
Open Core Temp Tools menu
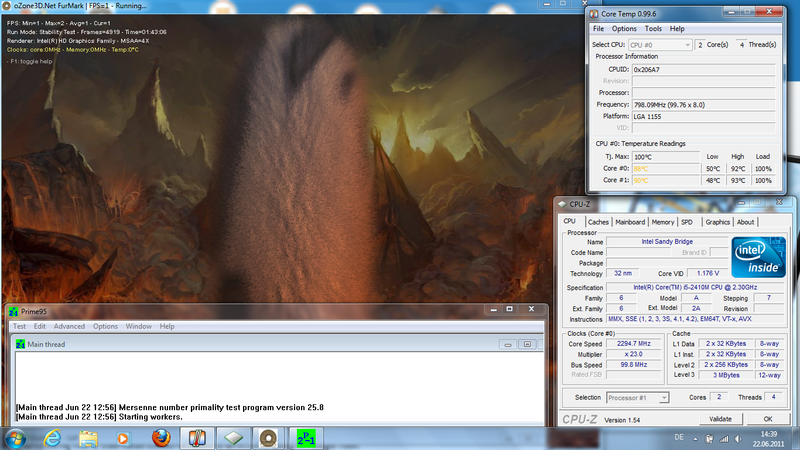653,29
